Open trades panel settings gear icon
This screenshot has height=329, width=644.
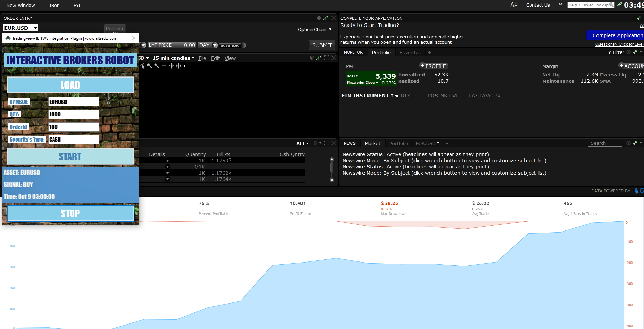(315, 143)
